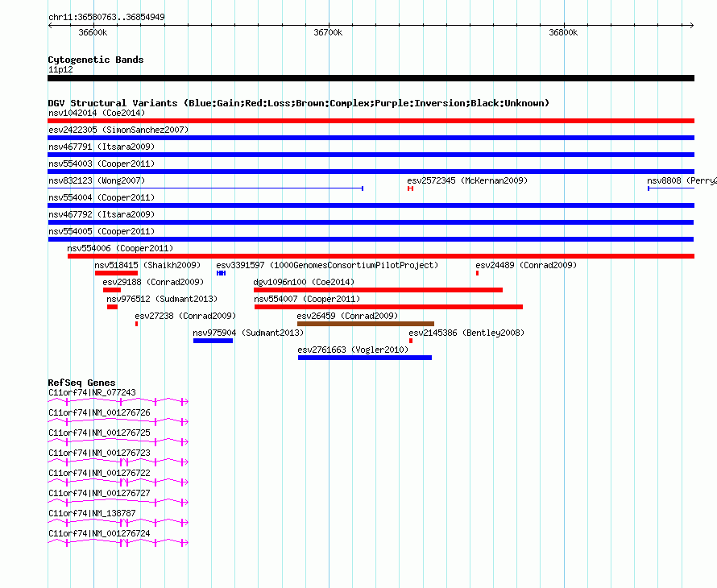
Task: Click the esv2572345 (McKernan2009) label
Action: pyautogui.click(x=467, y=180)
